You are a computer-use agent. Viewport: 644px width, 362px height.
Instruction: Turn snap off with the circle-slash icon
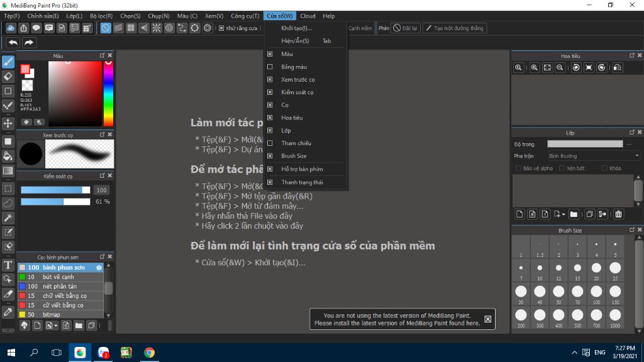click(x=106, y=28)
